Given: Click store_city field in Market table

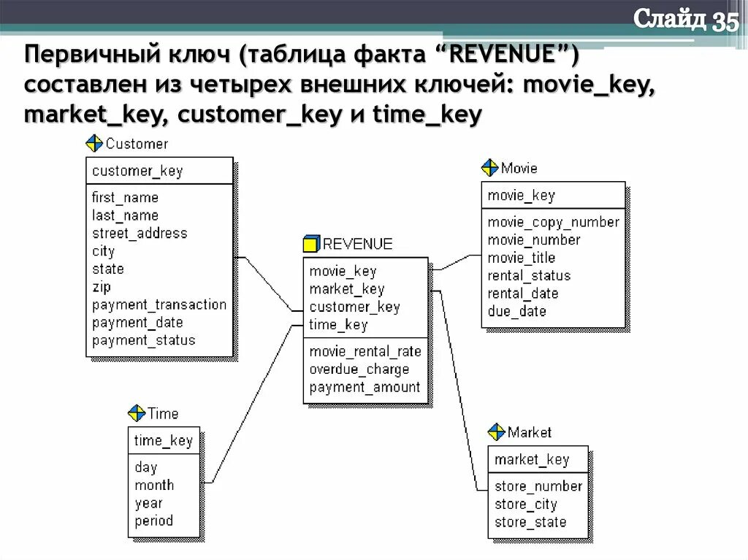Looking at the screenshot, I should click(526, 505).
